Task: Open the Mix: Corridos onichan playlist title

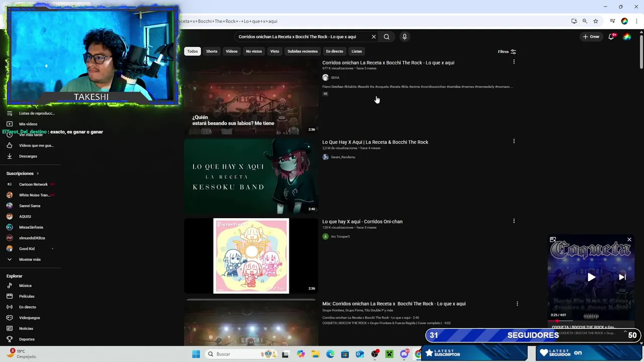Action: click(394, 304)
